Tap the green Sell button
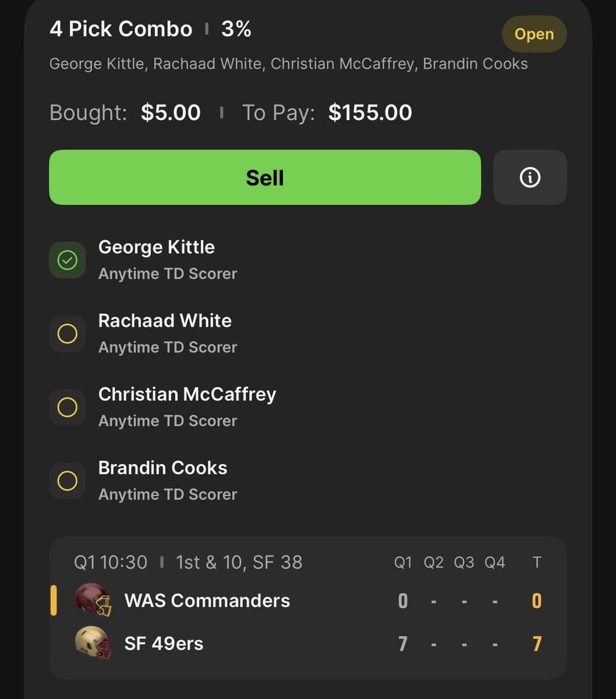 [265, 177]
